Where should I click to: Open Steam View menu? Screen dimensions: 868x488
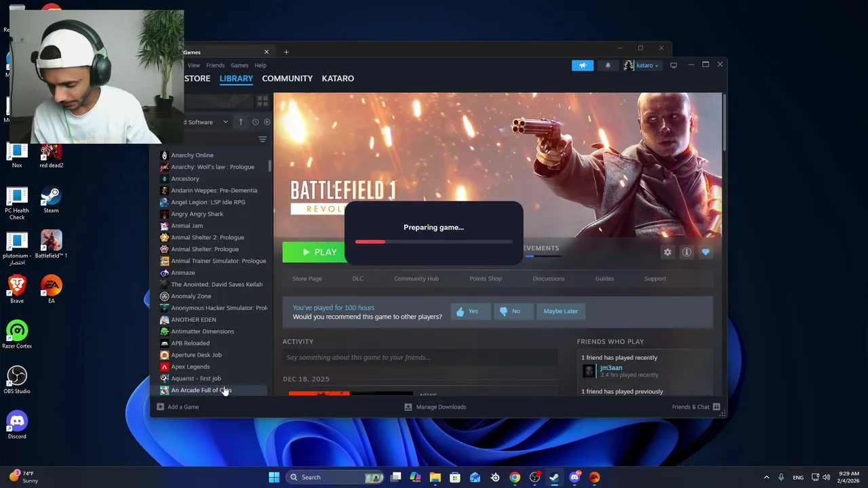click(194, 65)
